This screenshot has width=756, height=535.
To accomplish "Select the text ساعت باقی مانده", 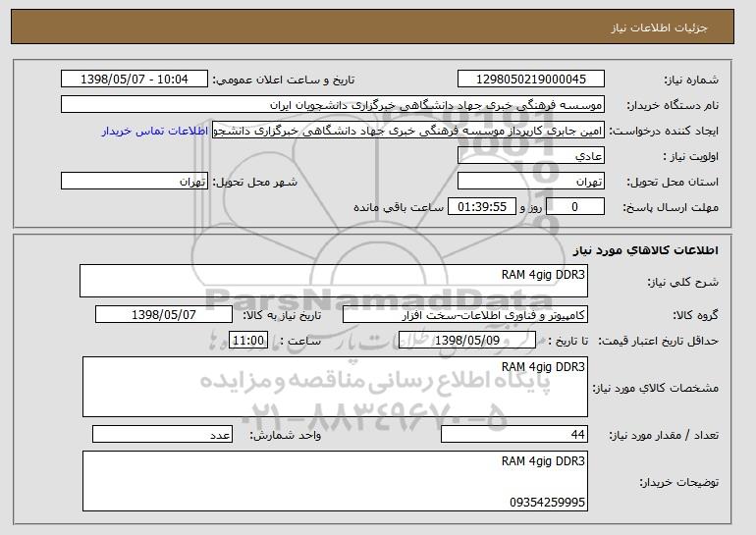I will (399, 207).
